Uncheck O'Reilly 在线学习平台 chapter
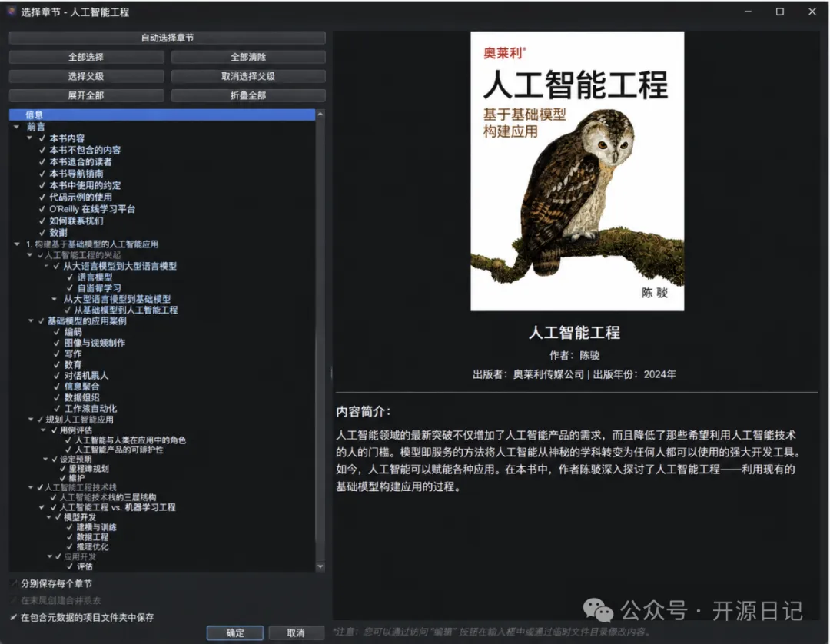Viewport: 830px width, 644px height. pyautogui.click(x=42, y=209)
